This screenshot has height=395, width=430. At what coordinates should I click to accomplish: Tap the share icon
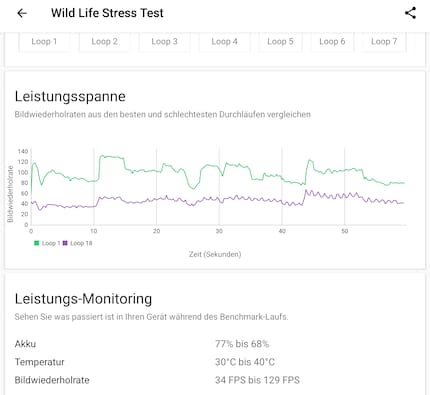tap(410, 13)
